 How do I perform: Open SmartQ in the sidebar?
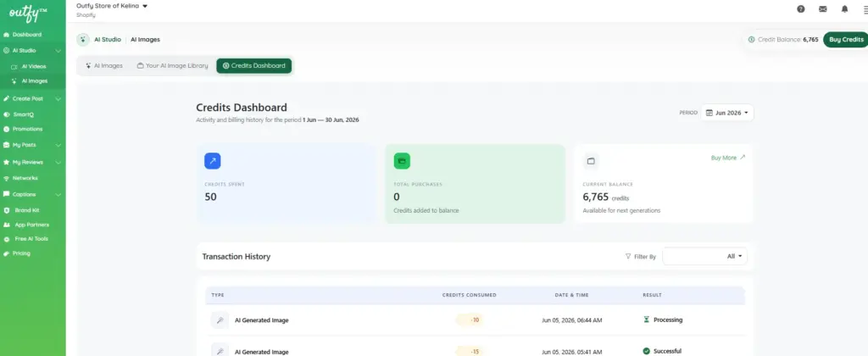(23, 114)
